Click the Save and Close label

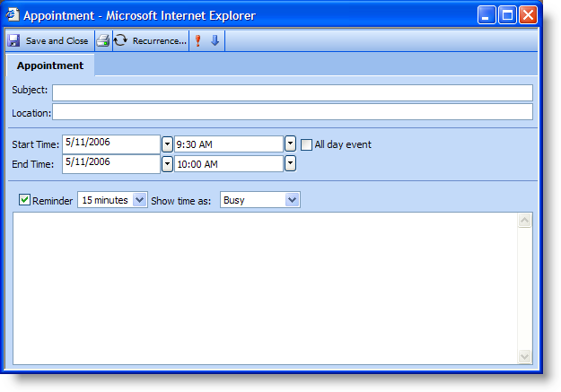coord(57,41)
